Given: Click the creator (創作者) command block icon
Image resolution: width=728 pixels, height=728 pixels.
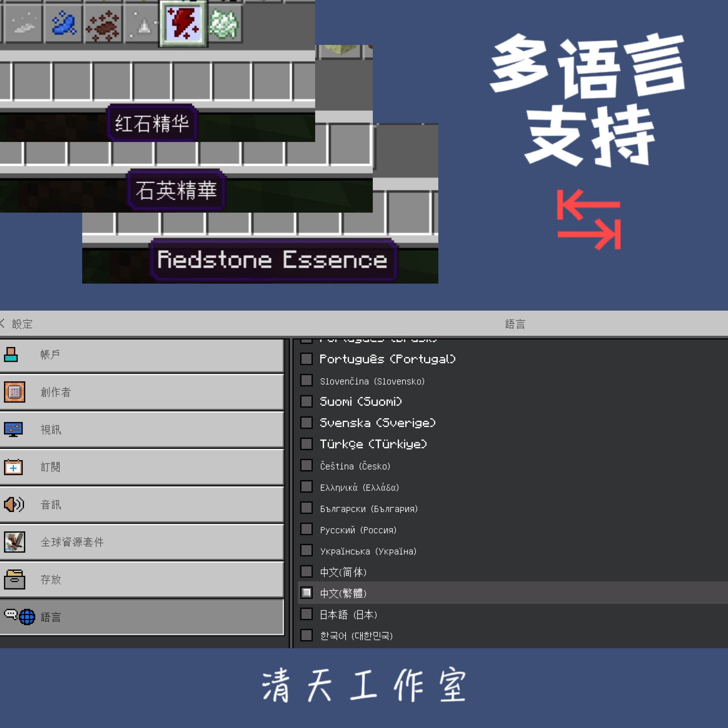Looking at the screenshot, I should (x=14, y=392).
